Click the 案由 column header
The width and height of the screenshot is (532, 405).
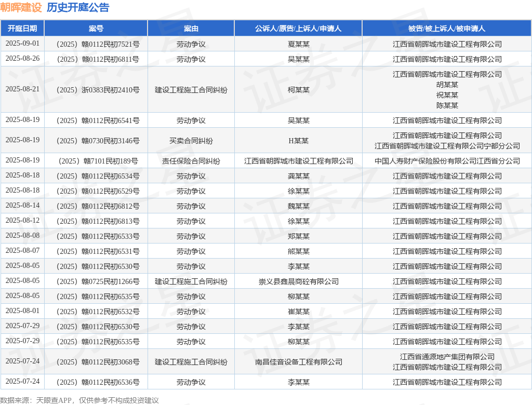(x=191, y=29)
